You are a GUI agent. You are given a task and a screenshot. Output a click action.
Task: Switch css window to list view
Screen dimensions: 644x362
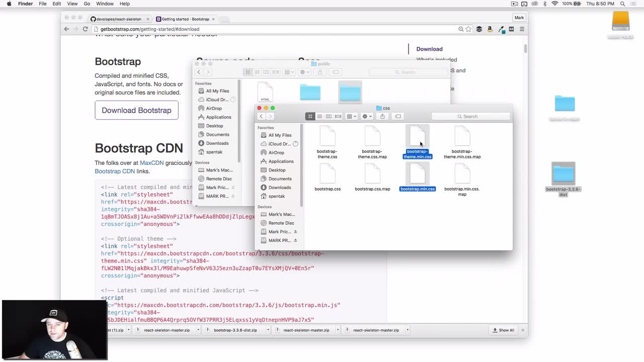tap(319, 116)
